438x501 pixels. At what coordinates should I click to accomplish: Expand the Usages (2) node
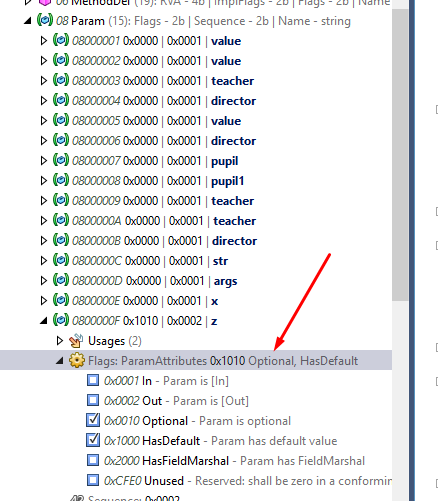click(x=60, y=341)
